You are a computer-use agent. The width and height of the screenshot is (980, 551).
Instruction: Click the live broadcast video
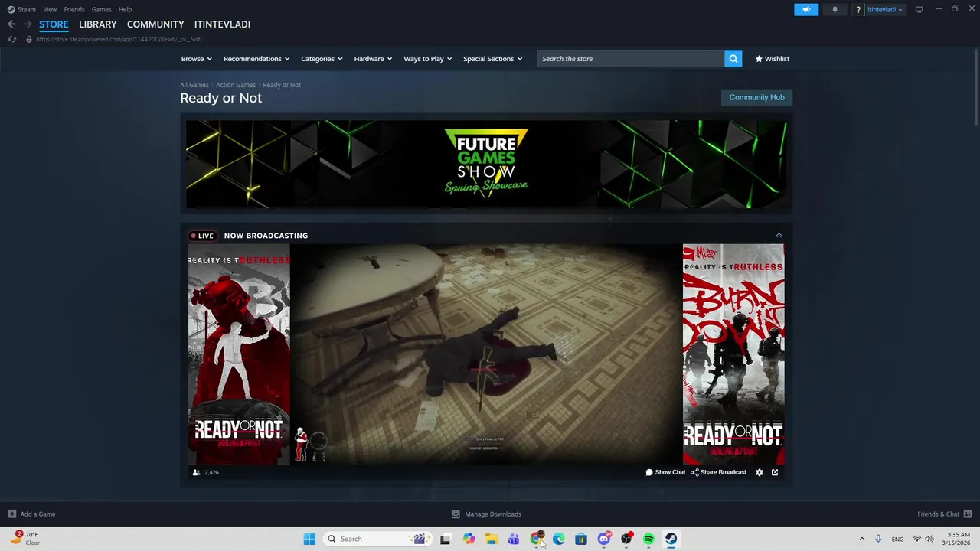(x=486, y=354)
